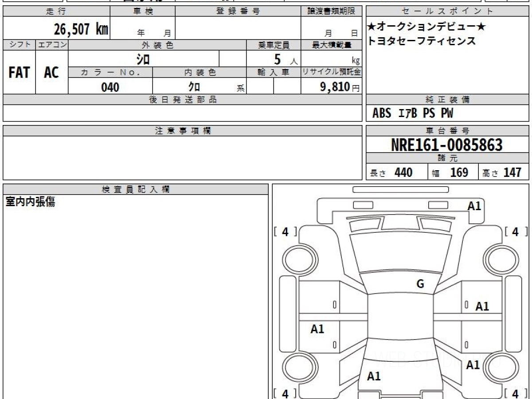This screenshot has width=532, height=399.
Task: Click the FAT transmission value
Action: click(x=19, y=72)
